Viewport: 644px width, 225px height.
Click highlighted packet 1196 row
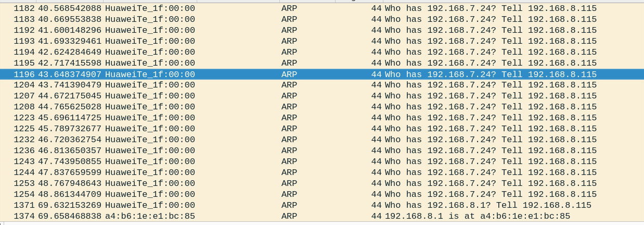coord(322,74)
